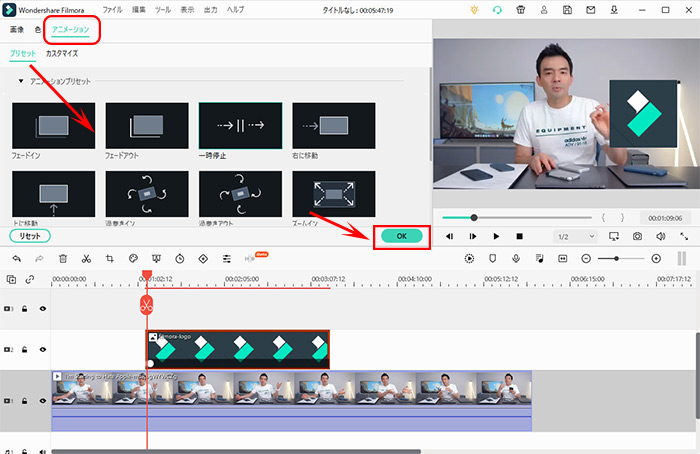Choose the 一時停止 animation preset
Screen dimensions: 700x454
pos(240,125)
